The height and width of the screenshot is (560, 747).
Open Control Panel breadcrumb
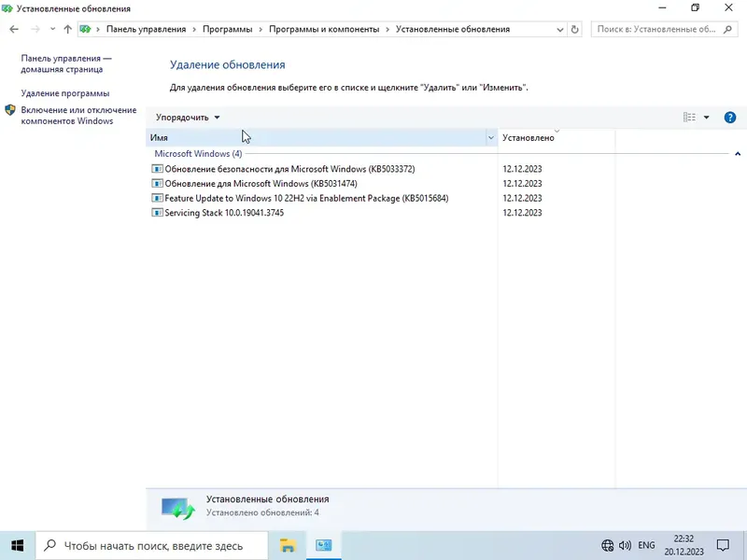pos(146,29)
